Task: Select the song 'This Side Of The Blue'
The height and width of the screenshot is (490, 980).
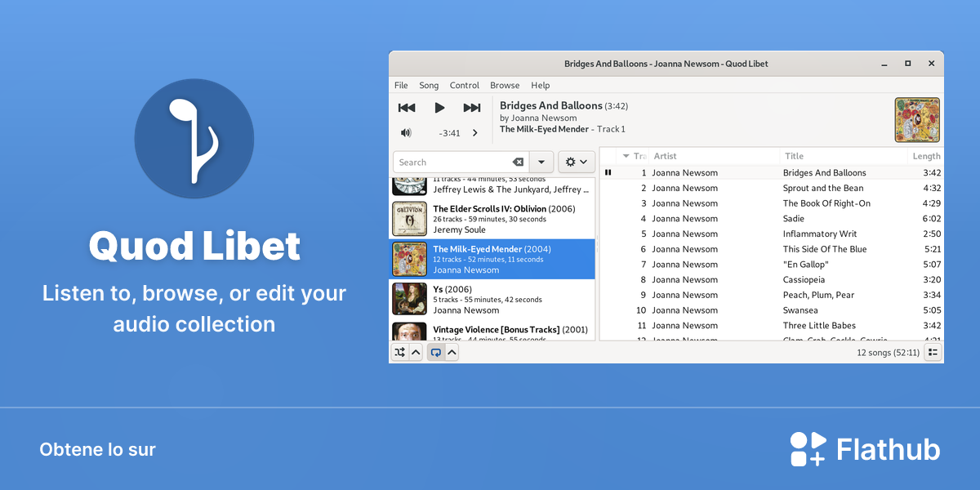Action: tap(825, 249)
